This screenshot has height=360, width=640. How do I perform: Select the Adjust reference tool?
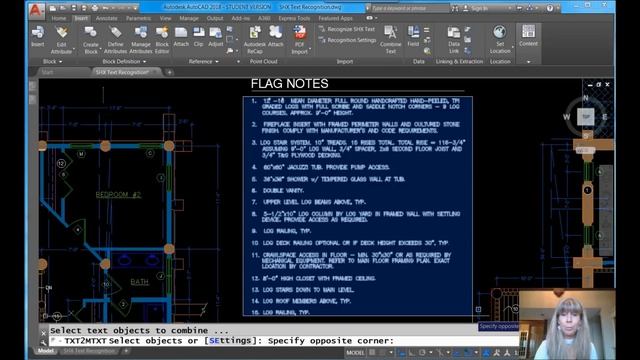(x=216, y=37)
